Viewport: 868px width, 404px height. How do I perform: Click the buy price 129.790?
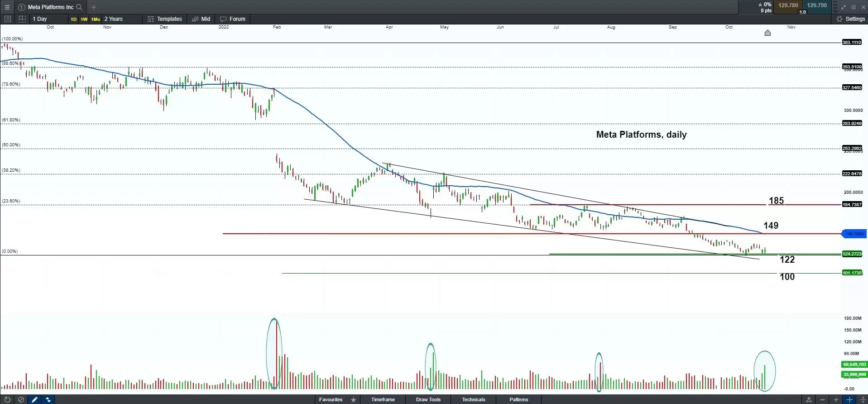(817, 6)
